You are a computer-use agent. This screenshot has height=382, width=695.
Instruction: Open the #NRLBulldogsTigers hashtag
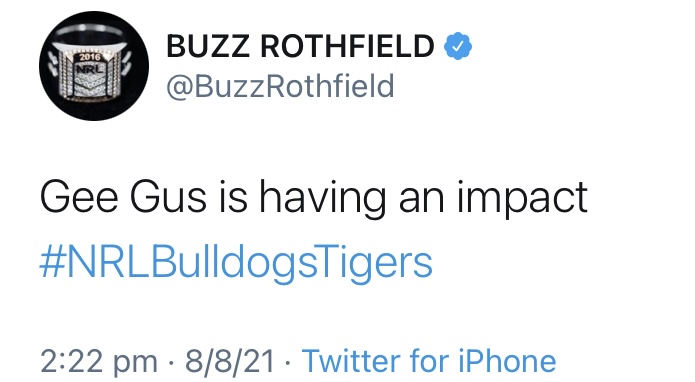pos(236,262)
